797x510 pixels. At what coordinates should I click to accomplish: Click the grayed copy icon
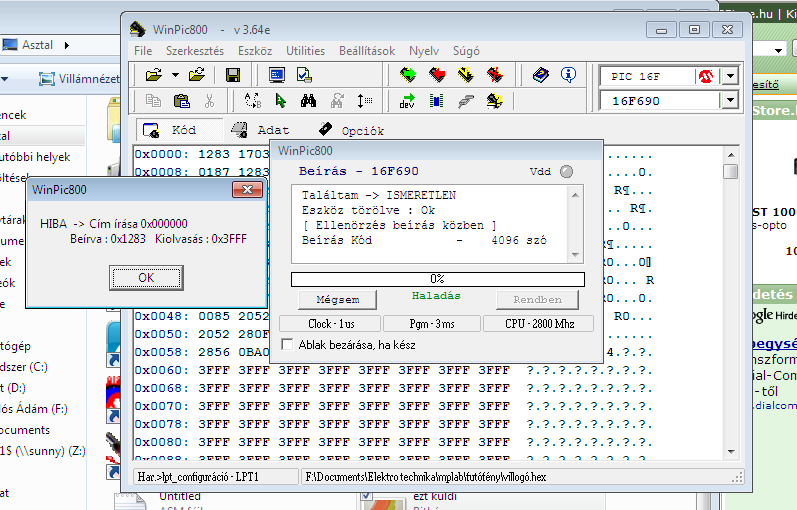coord(153,101)
